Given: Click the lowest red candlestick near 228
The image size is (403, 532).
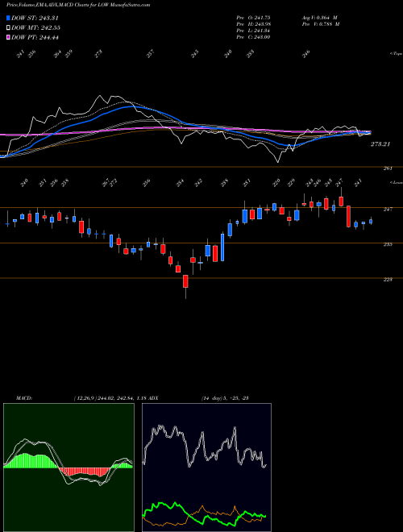Looking at the screenshot, I should (185, 281).
